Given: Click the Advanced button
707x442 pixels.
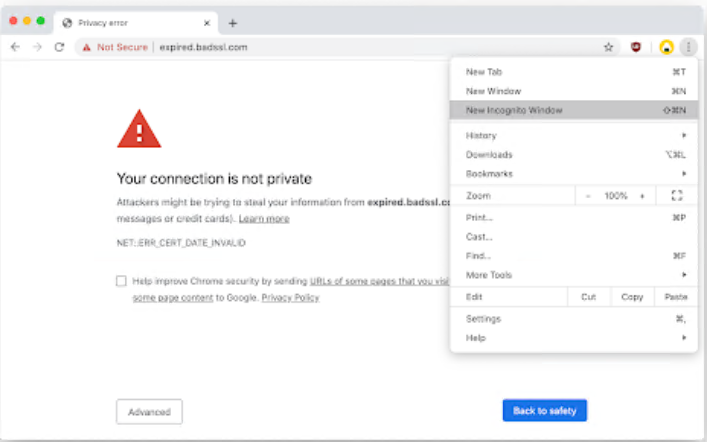Looking at the screenshot, I should [149, 411].
